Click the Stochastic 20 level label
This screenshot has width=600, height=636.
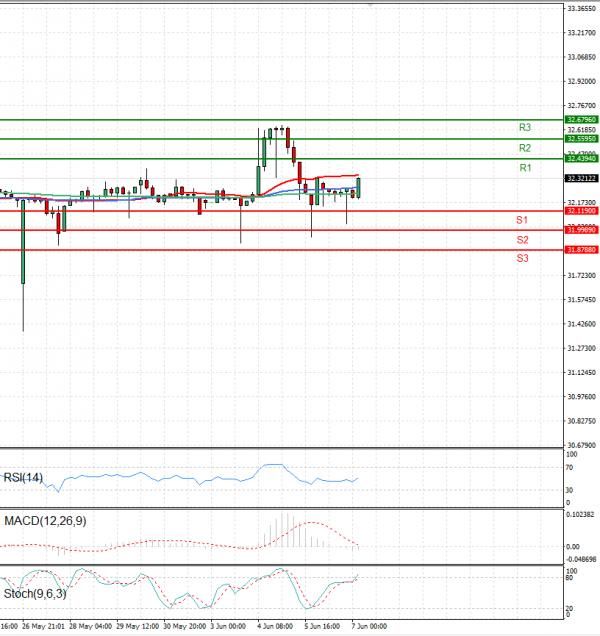point(570,608)
